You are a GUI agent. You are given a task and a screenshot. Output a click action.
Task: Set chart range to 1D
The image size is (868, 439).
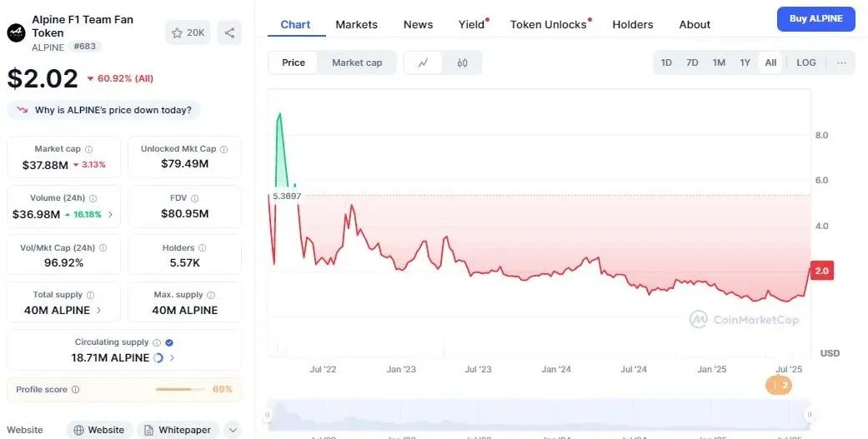(666, 62)
